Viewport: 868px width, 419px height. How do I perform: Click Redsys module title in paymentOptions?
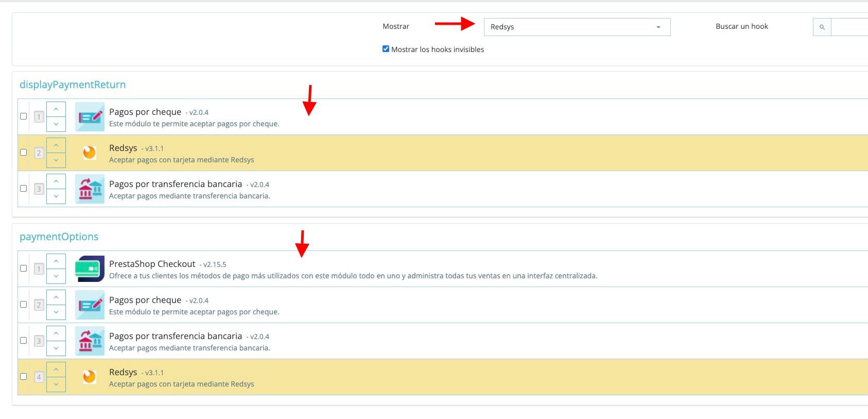click(123, 372)
